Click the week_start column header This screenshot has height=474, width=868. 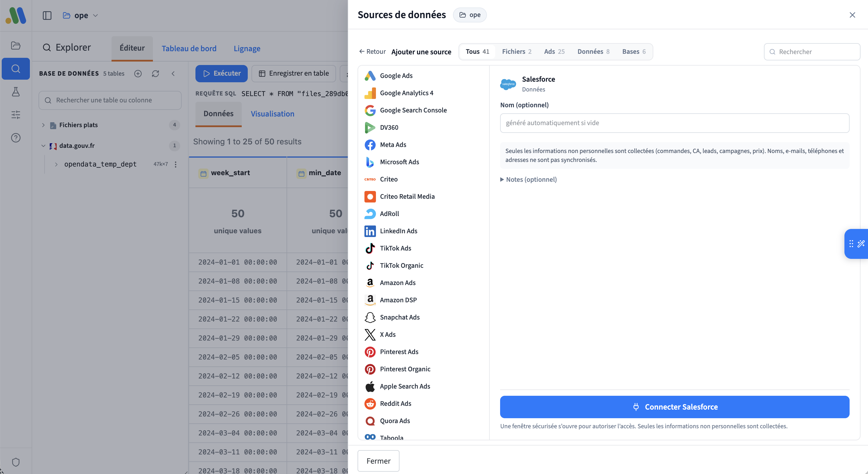238,173
